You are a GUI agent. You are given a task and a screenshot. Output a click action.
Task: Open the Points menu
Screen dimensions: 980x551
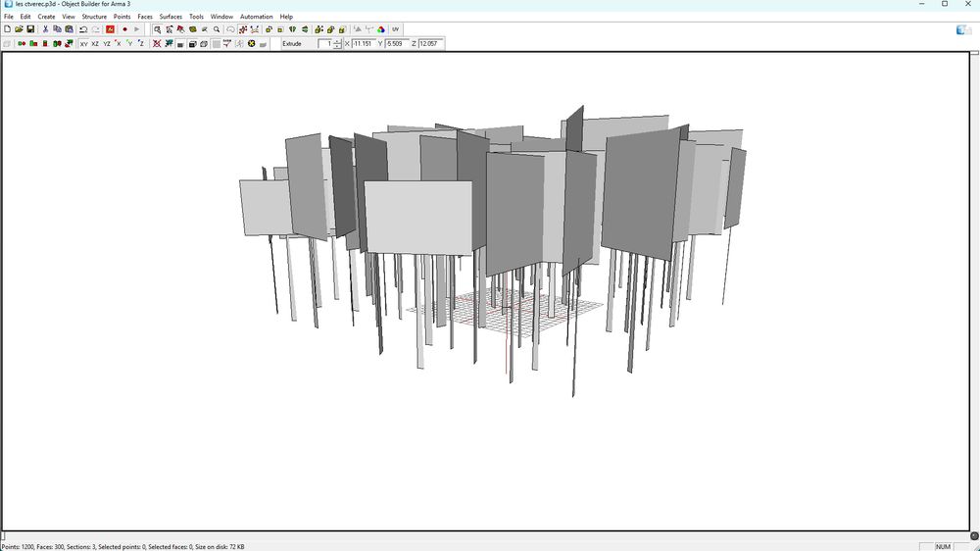pyautogui.click(x=122, y=17)
